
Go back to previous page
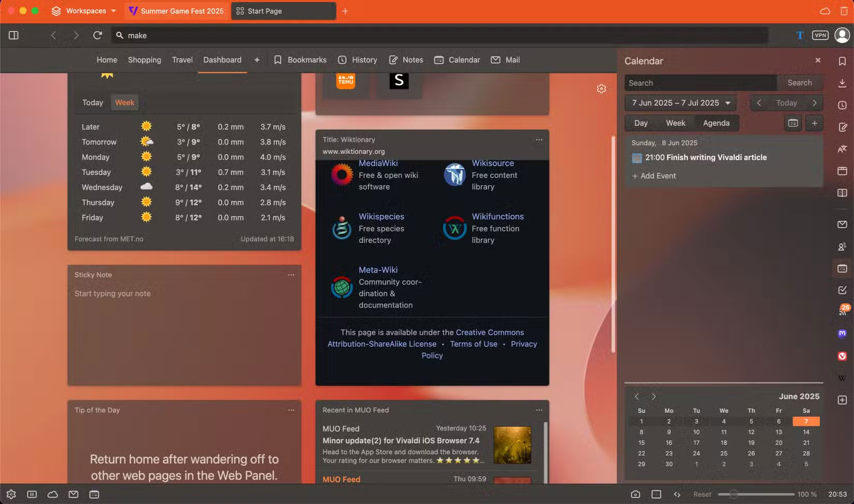(x=53, y=35)
